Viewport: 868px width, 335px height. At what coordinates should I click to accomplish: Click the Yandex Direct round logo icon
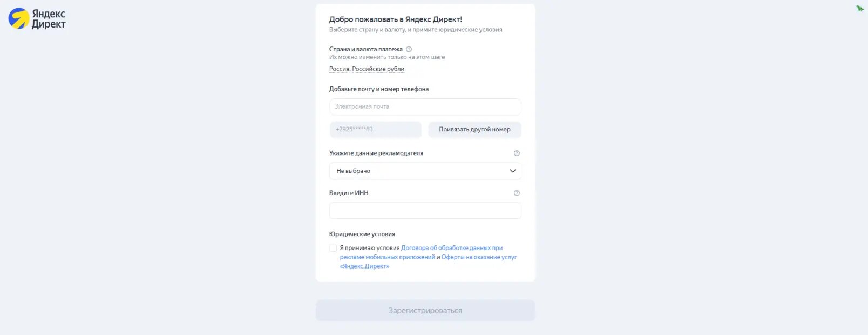(x=19, y=18)
